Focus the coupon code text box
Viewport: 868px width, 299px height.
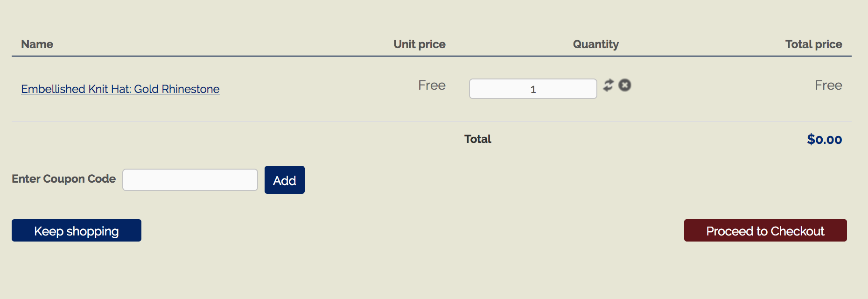tap(190, 180)
